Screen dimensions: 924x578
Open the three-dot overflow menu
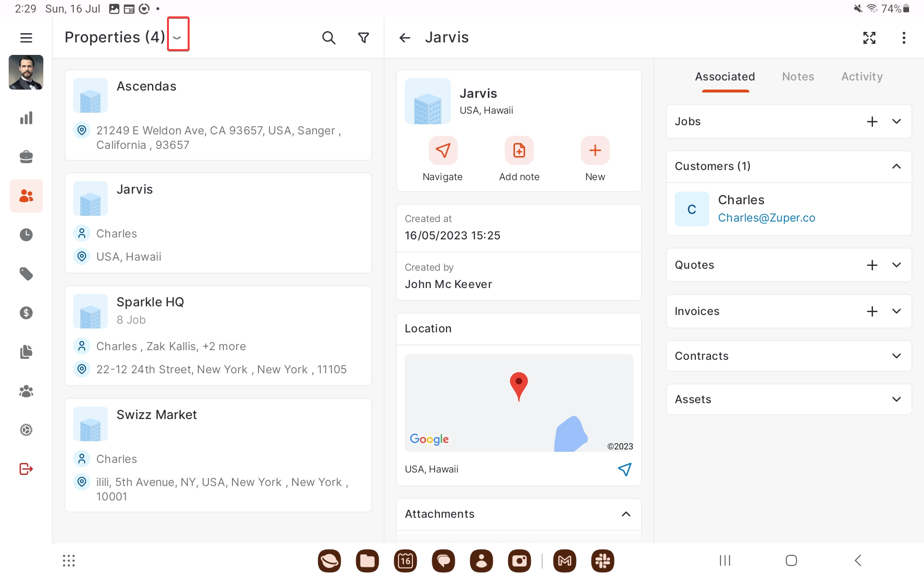[x=904, y=38]
